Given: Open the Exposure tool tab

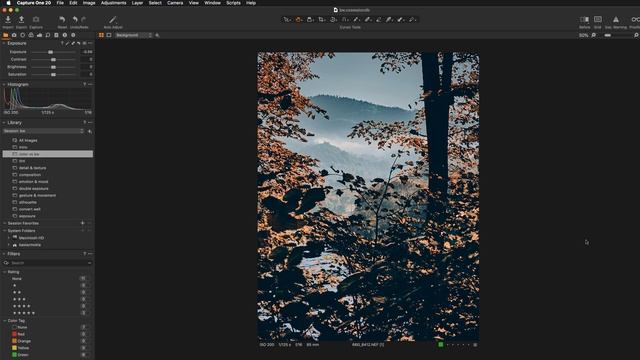Looking at the screenshot, I should 40,35.
